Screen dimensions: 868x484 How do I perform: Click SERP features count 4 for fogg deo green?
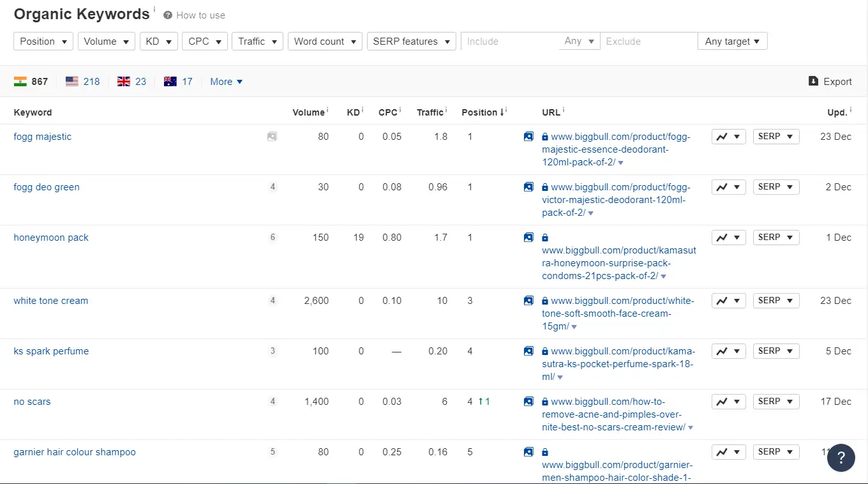pos(273,187)
